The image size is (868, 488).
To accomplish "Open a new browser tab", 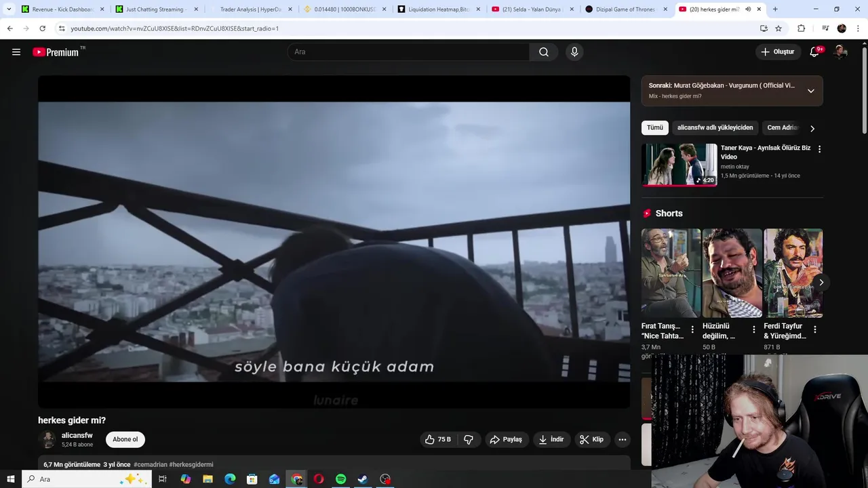I will 775,9.
